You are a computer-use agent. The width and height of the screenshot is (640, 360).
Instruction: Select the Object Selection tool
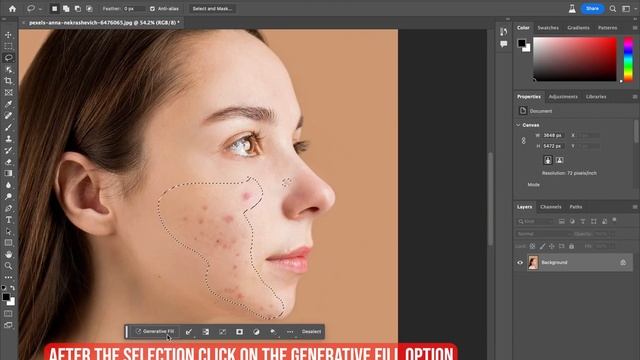tap(8, 70)
